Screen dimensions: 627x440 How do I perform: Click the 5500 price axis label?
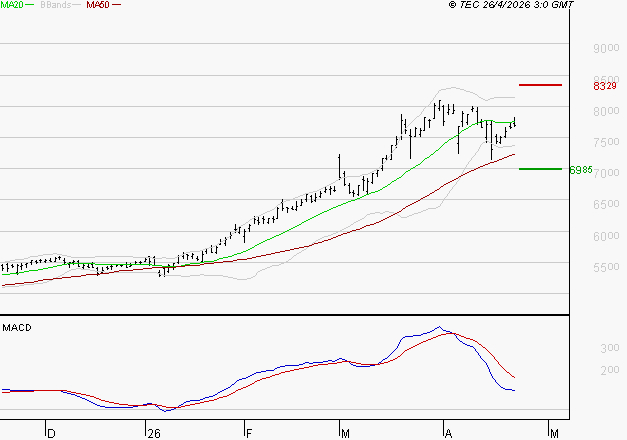click(606, 267)
